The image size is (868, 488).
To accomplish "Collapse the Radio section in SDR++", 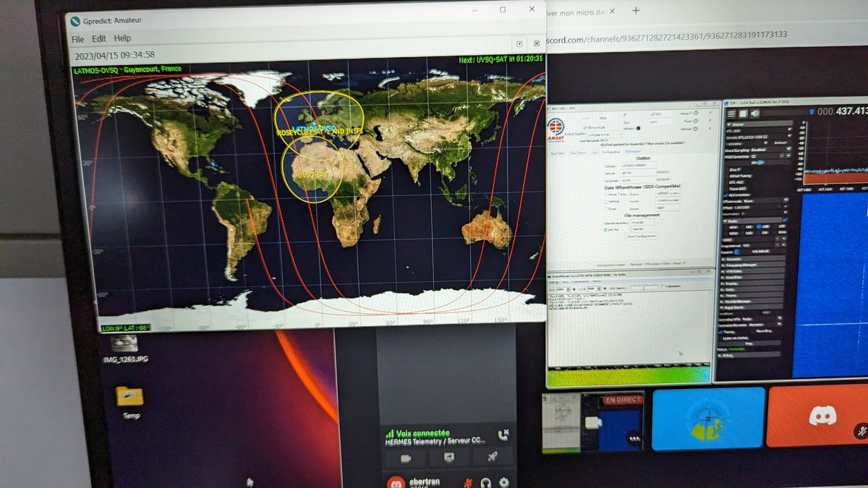I will [755, 221].
